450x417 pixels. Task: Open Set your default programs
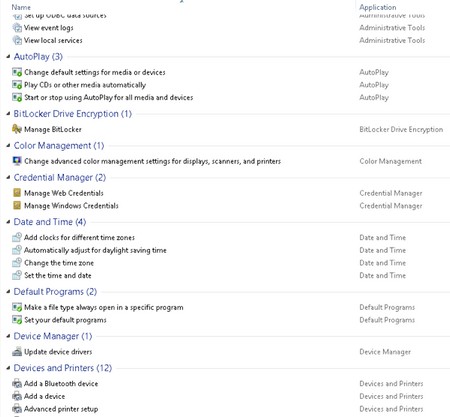point(65,320)
